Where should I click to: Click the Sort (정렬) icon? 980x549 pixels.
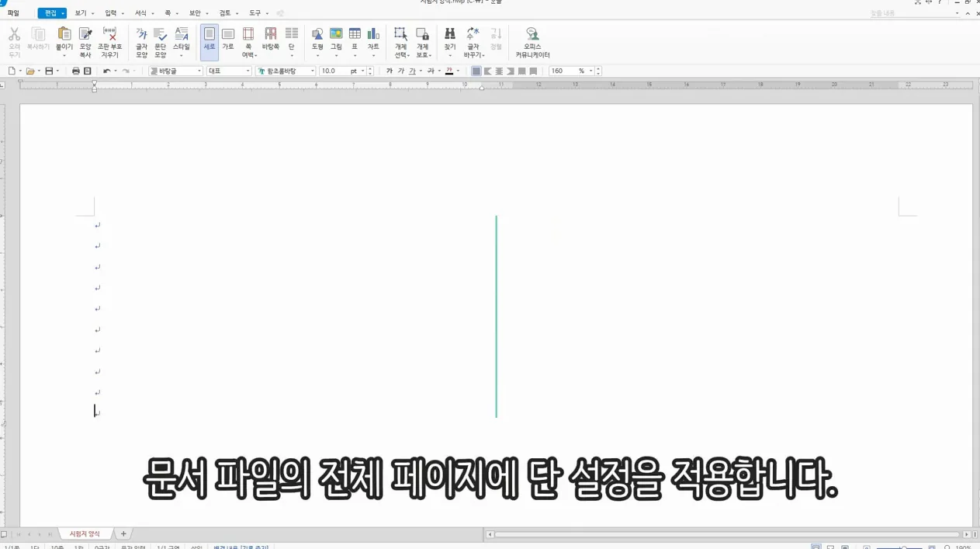(497, 33)
